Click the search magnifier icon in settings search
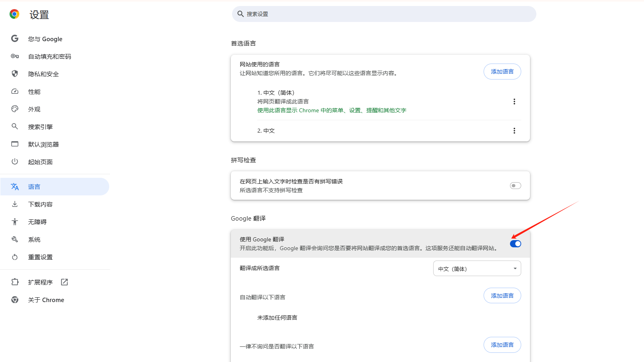 [x=240, y=14]
